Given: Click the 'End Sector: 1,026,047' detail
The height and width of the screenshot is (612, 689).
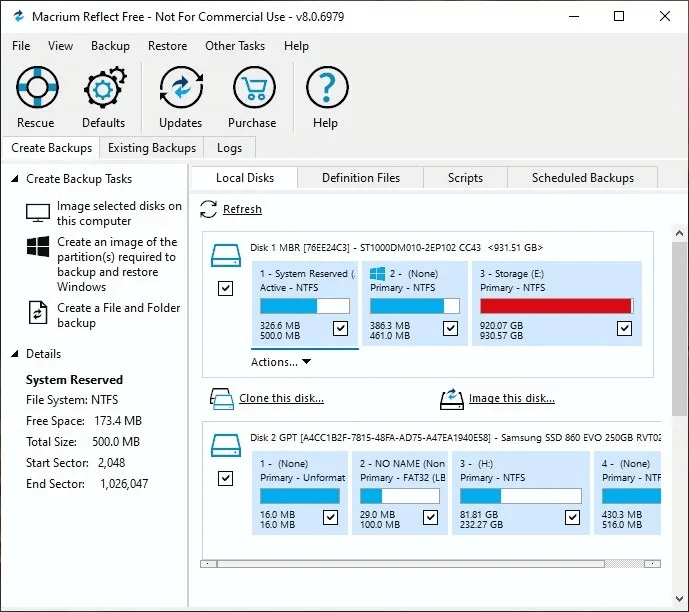Looking at the screenshot, I should (87, 483).
